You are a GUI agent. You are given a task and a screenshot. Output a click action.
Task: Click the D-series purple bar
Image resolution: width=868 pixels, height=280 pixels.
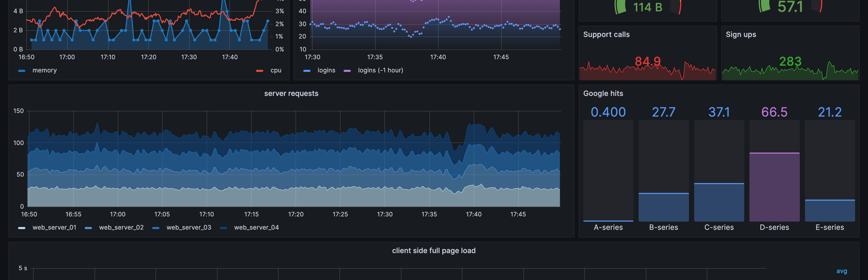pyautogui.click(x=774, y=187)
